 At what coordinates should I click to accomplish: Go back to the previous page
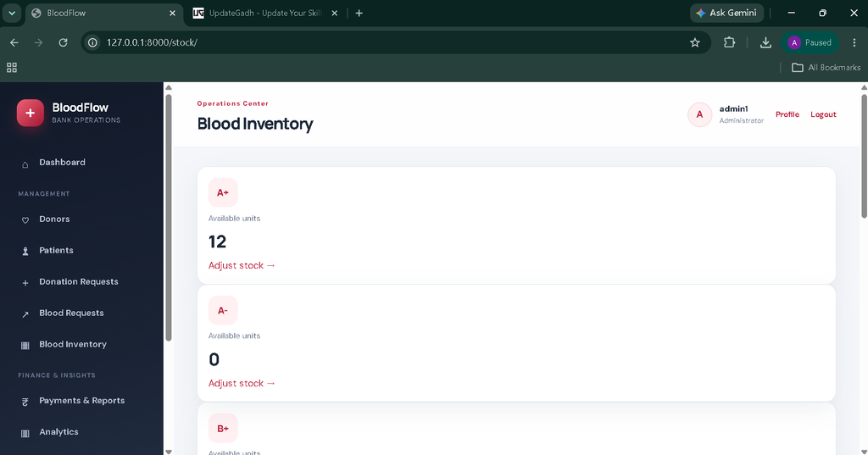pos(14,42)
